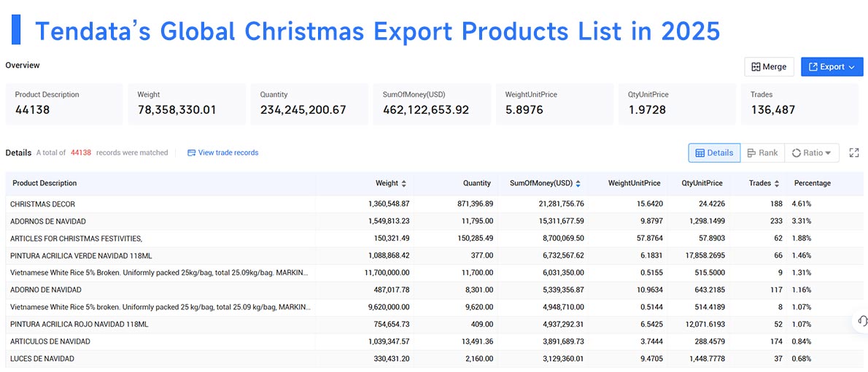Select the ADORNOS DE NAVIDAD row description

pyautogui.click(x=47, y=221)
